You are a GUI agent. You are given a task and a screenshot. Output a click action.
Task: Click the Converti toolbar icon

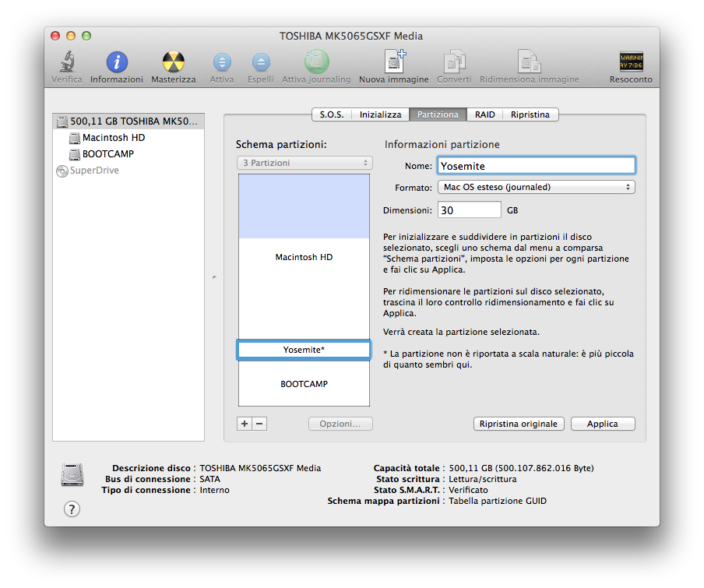[x=454, y=62]
